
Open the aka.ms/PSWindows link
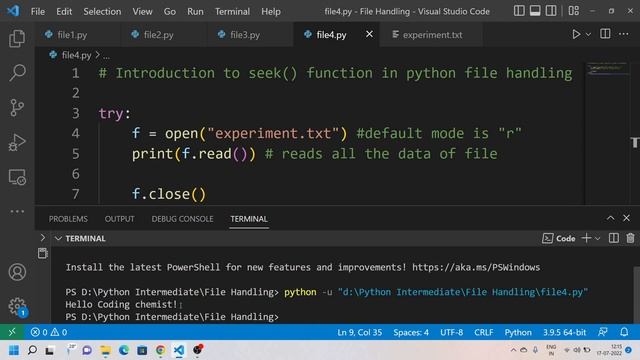click(476, 267)
